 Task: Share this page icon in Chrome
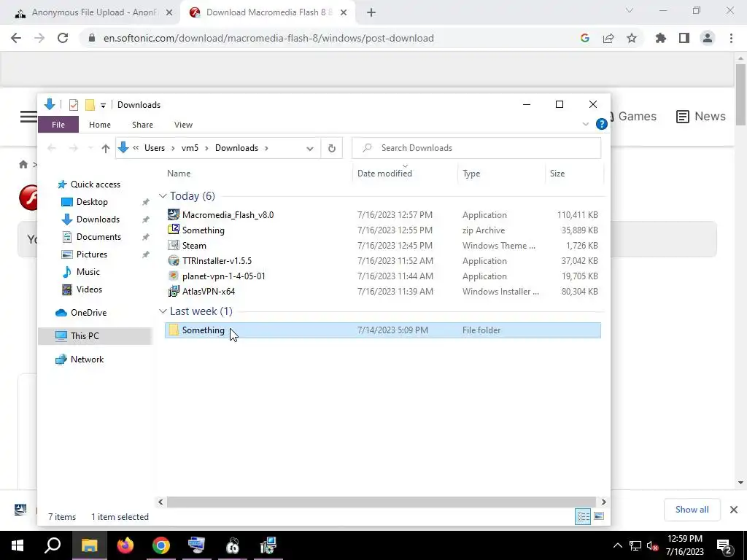click(x=608, y=38)
